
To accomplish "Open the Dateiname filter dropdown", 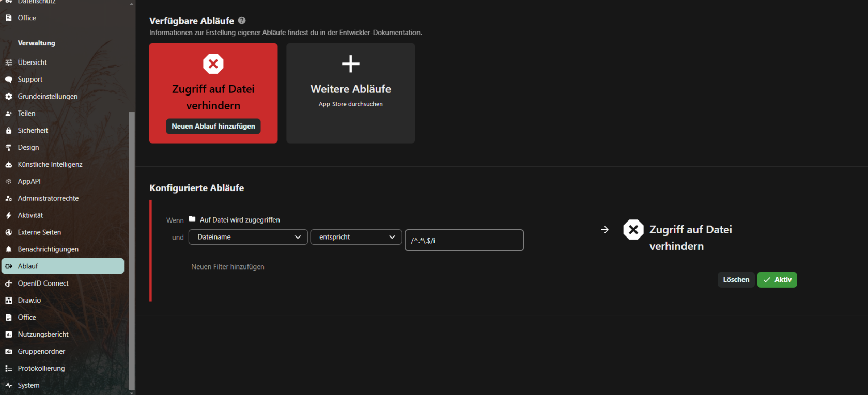I will click(x=248, y=237).
